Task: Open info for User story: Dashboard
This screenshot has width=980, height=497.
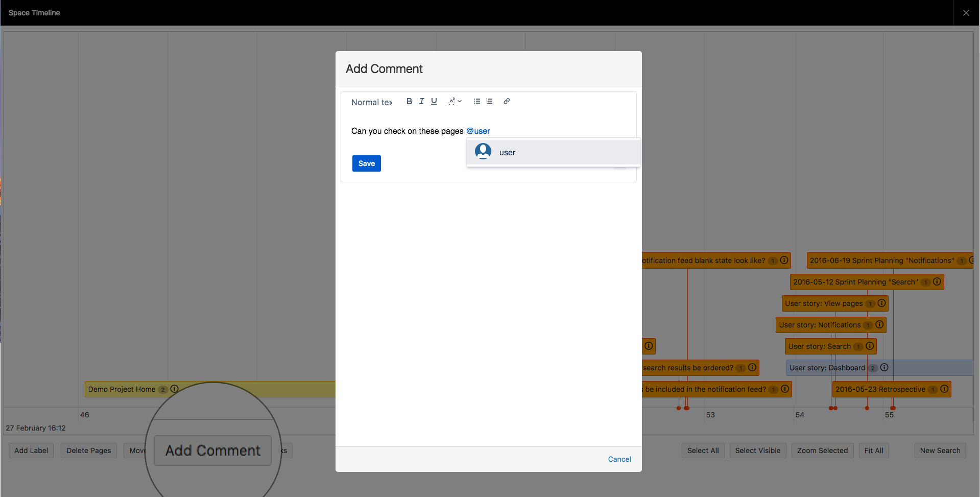Action: [885, 367]
